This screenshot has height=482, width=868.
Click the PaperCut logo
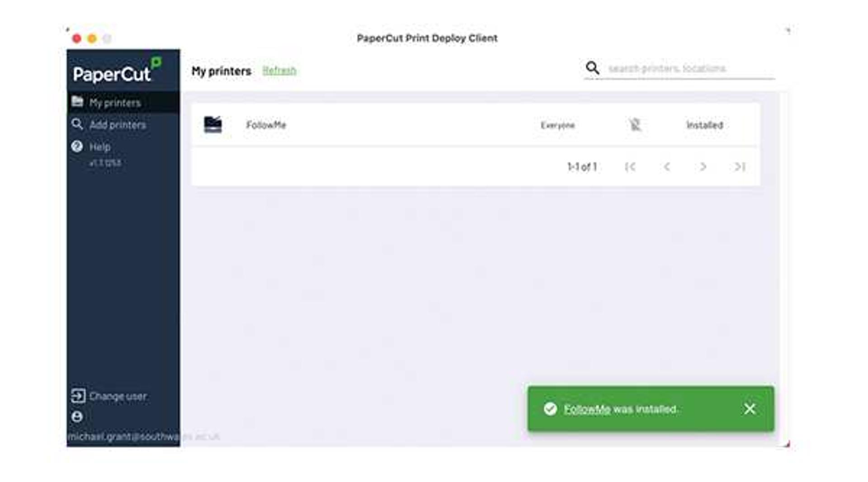(117, 71)
